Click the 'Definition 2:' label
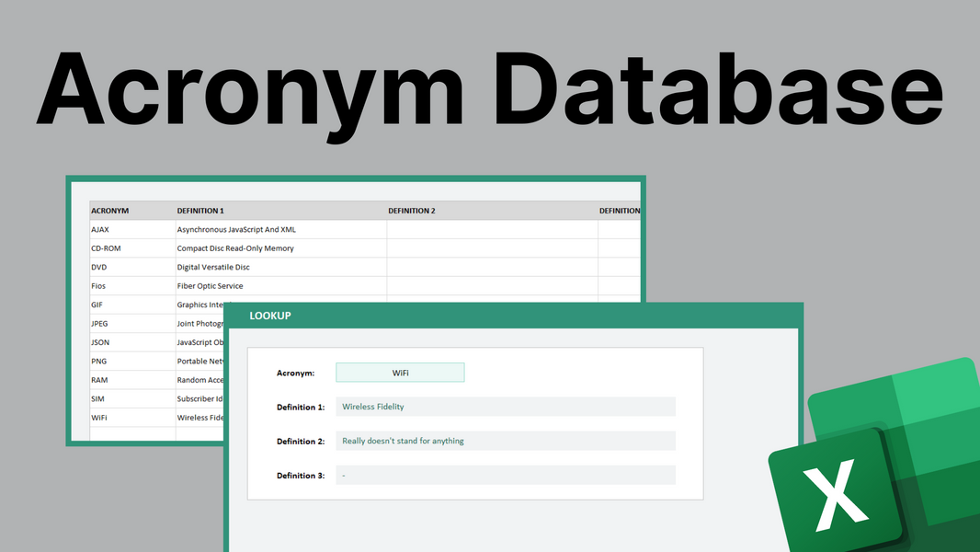Viewport: 980px width, 552px height. (301, 442)
